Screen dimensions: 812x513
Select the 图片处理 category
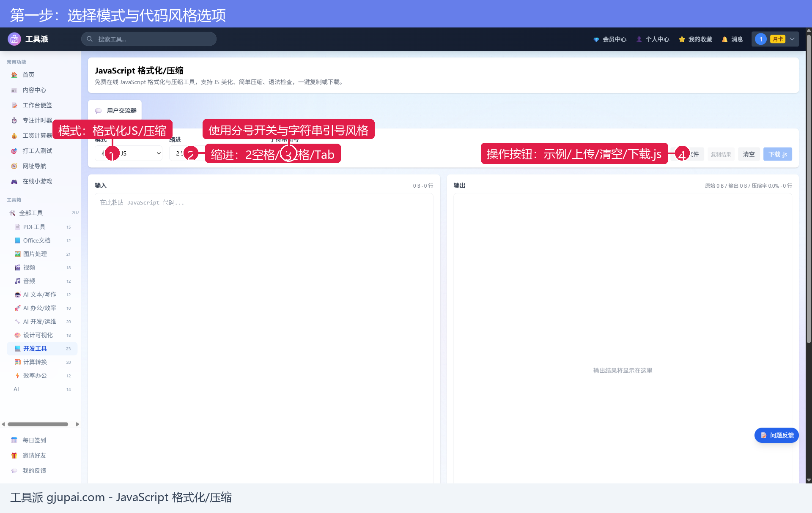coord(42,254)
